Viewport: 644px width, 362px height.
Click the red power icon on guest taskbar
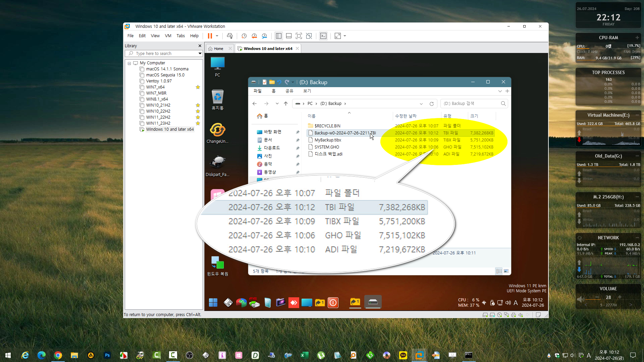click(x=333, y=303)
